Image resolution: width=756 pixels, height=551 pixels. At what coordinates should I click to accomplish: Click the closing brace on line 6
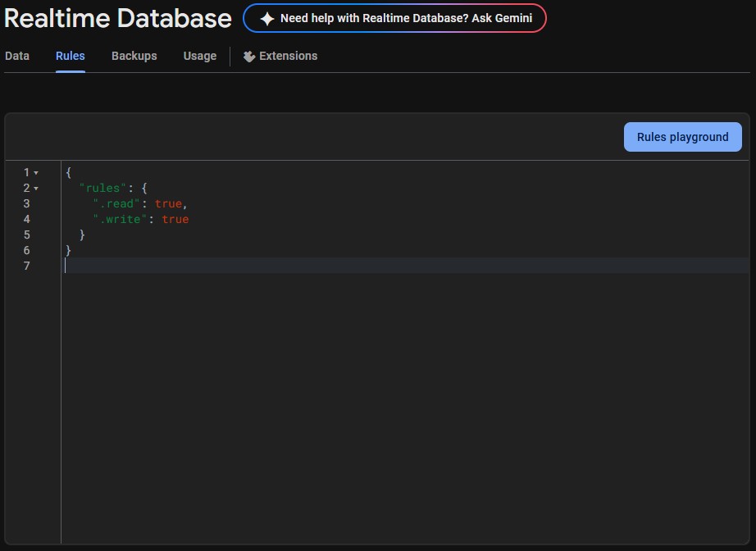68,250
